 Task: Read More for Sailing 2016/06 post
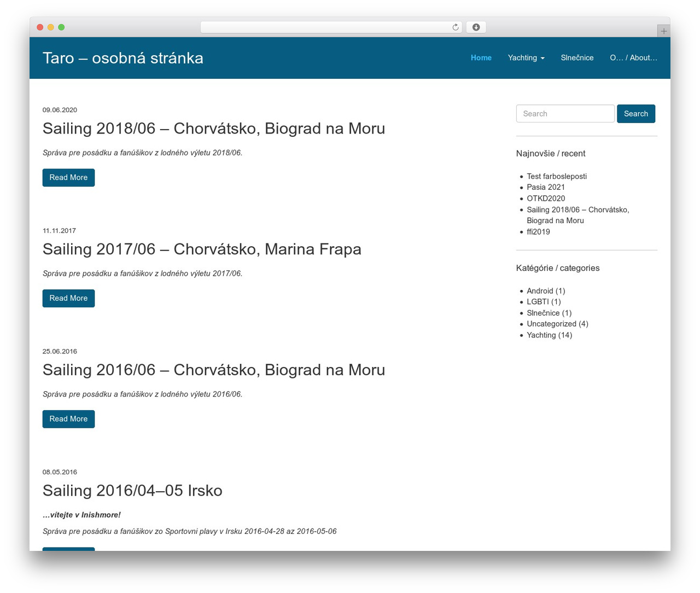pos(68,419)
